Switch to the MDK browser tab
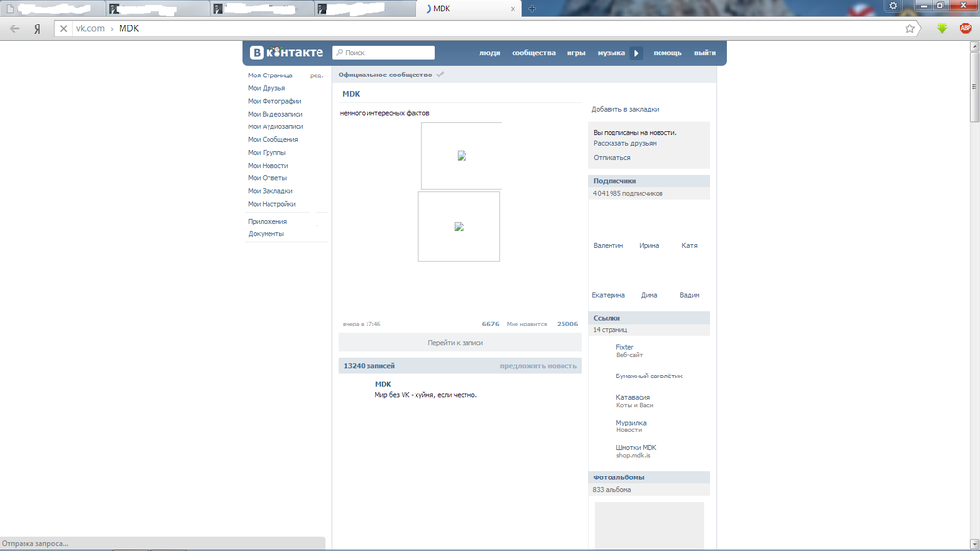Screen dimensions: 980x551 coord(470,8)
